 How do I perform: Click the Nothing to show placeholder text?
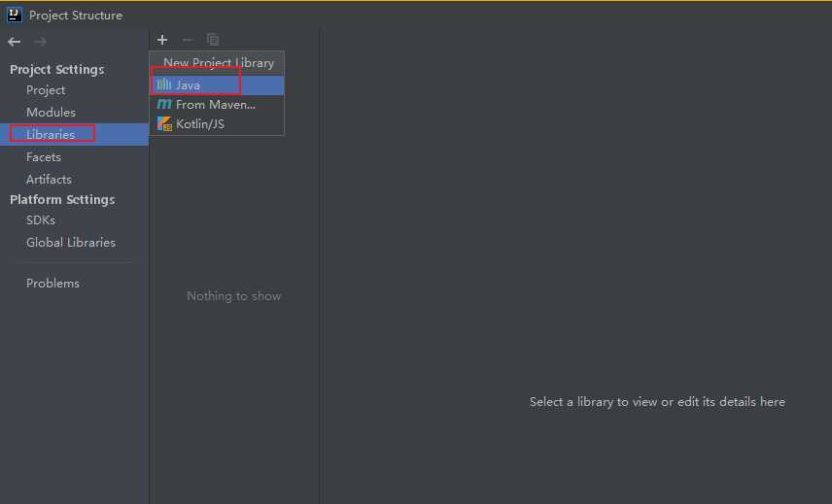point(234,296)
